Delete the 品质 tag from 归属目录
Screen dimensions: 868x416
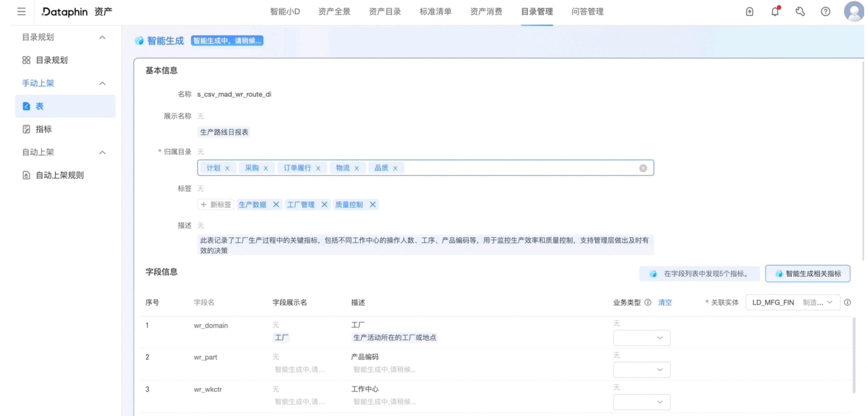tap(396, 168)
